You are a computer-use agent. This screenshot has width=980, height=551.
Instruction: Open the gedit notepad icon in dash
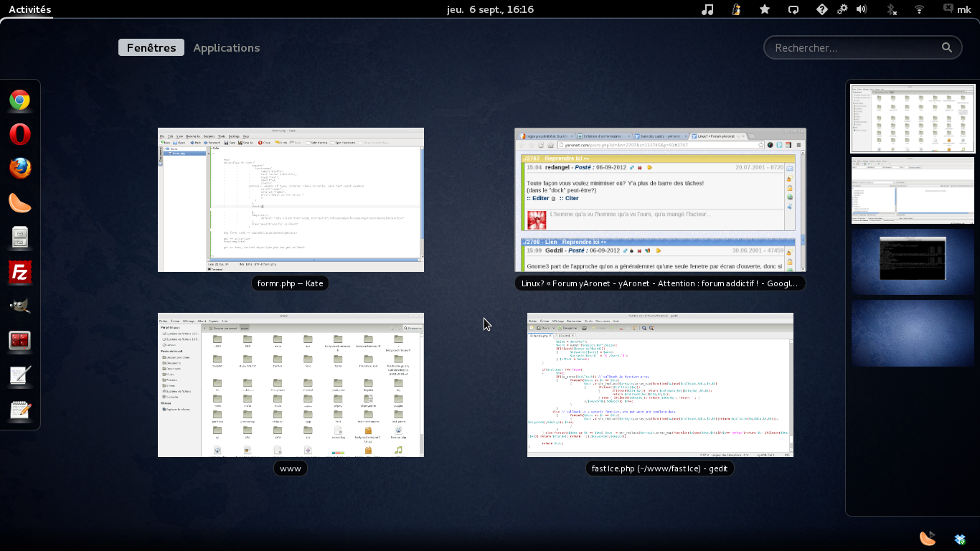20,410
